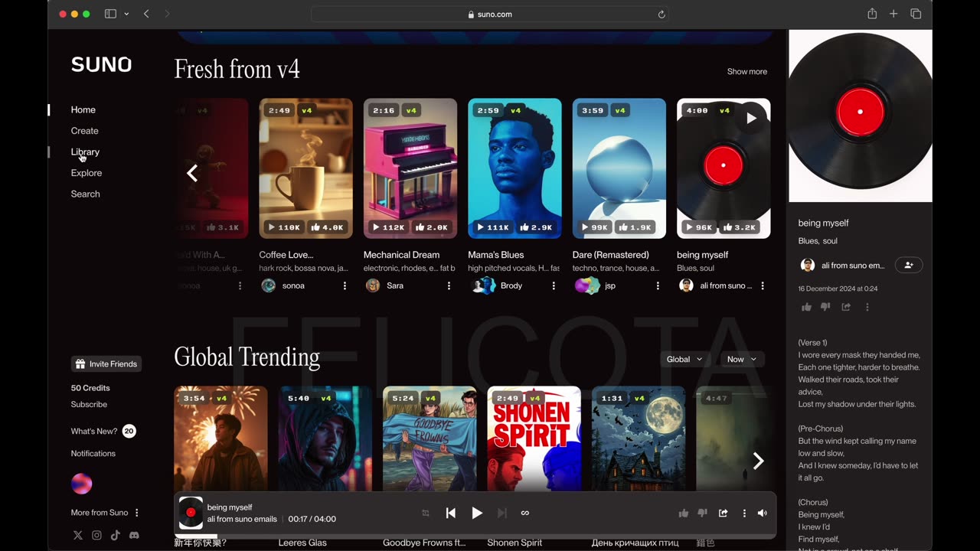
Task: Like the song in player bar
Action: click(684, 513)
